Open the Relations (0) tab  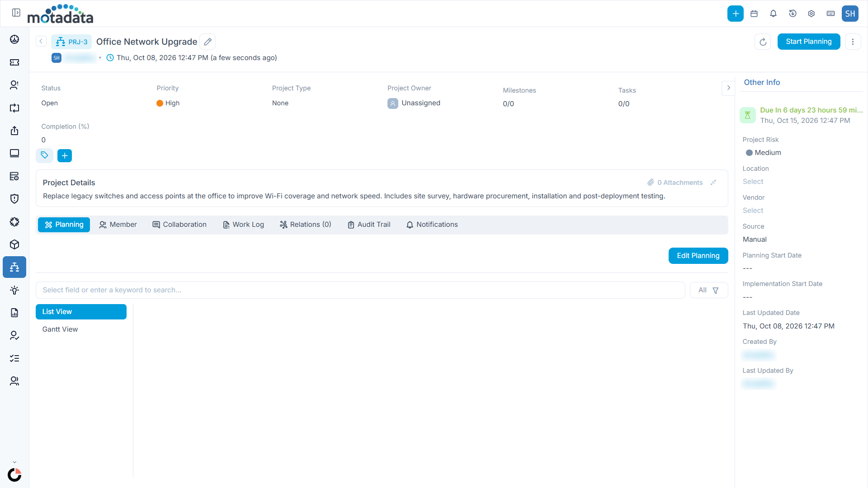coord(306,225)
